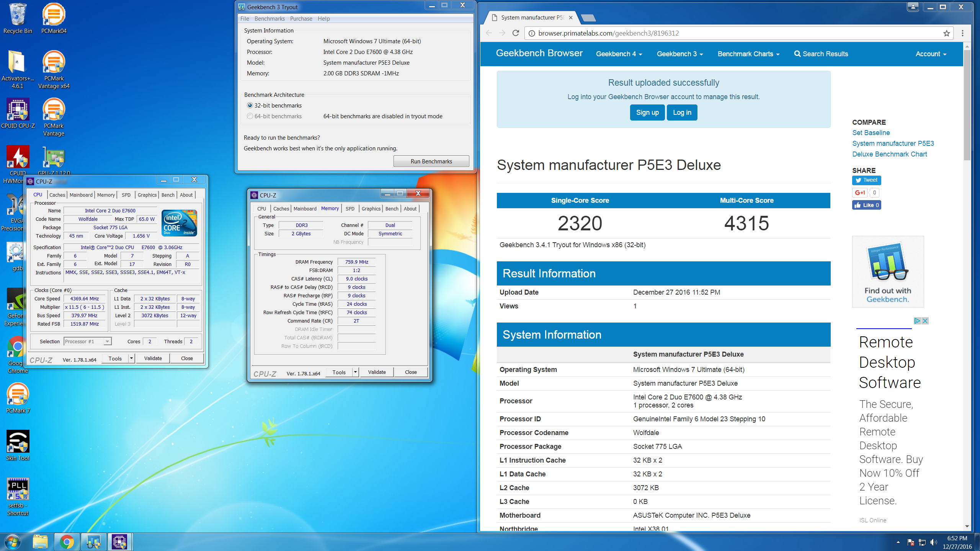
Task: Select 32-bit benchmarks radio button
Action: [250, 106]
